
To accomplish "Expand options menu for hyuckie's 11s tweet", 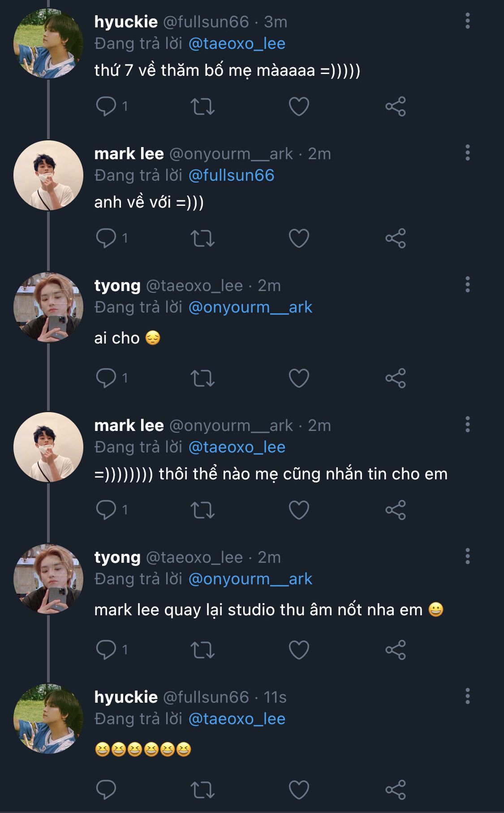I will pyautogui.click(x=467, y=696).
